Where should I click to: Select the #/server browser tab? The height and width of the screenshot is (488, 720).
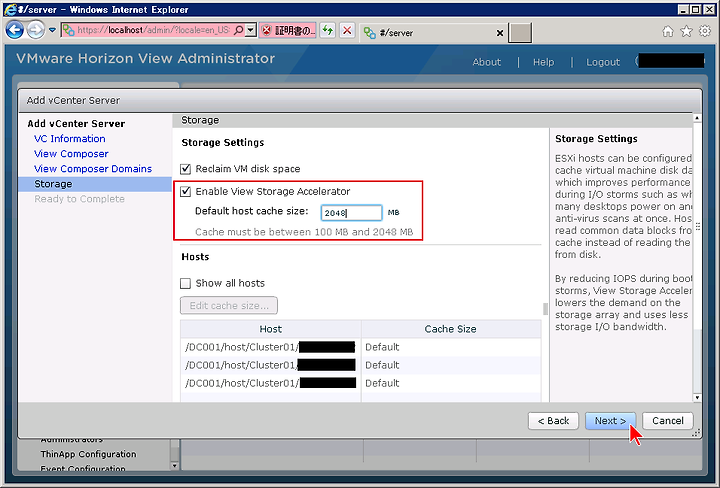[x=433, y=33]
